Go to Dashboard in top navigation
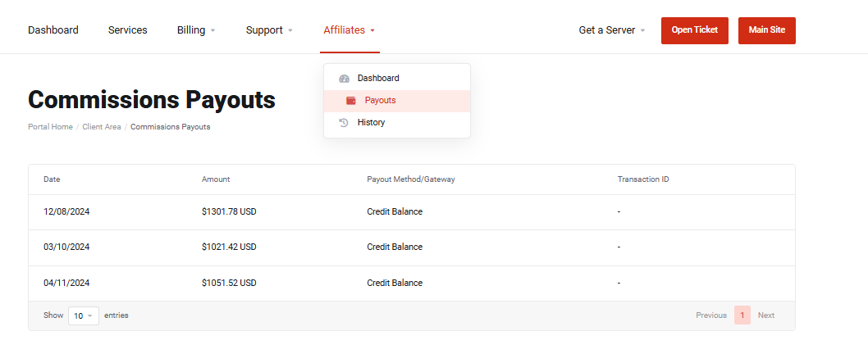 (53, 30)
